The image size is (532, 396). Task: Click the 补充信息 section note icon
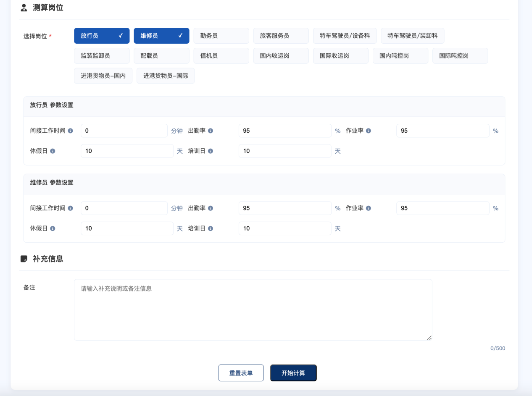[24, 259]
